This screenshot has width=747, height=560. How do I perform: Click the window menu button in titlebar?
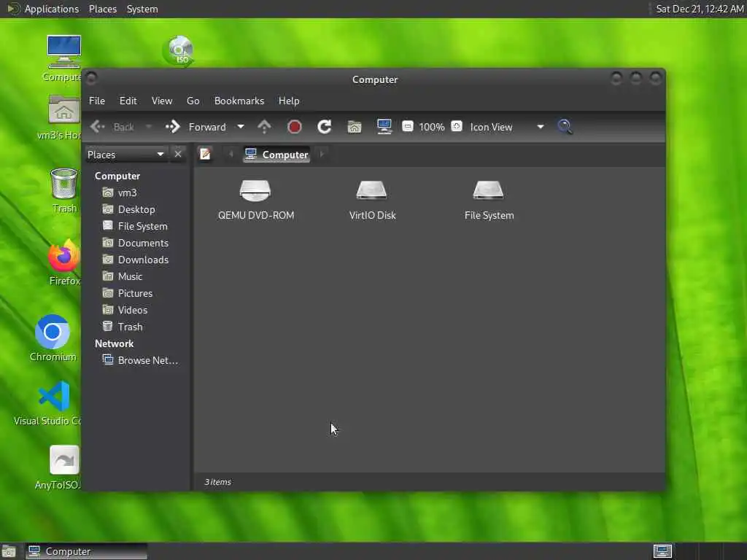coord(92,77)
